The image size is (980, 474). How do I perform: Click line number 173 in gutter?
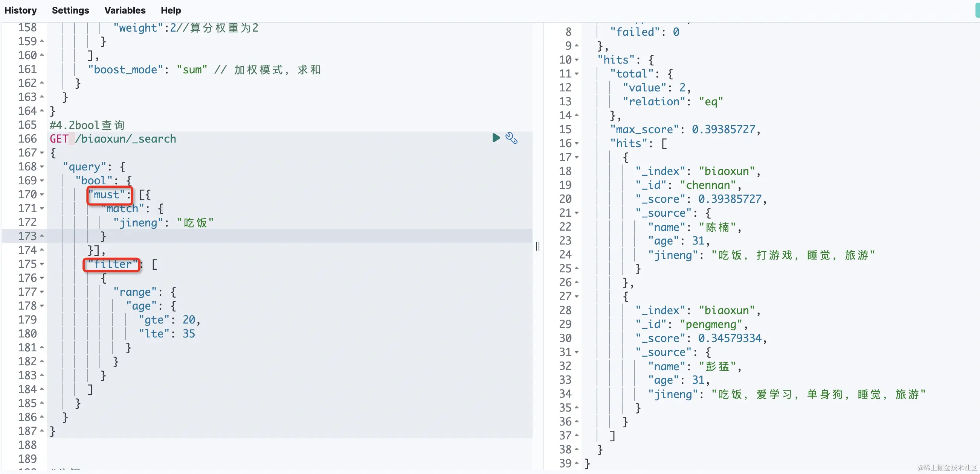(x=27, y=236)
